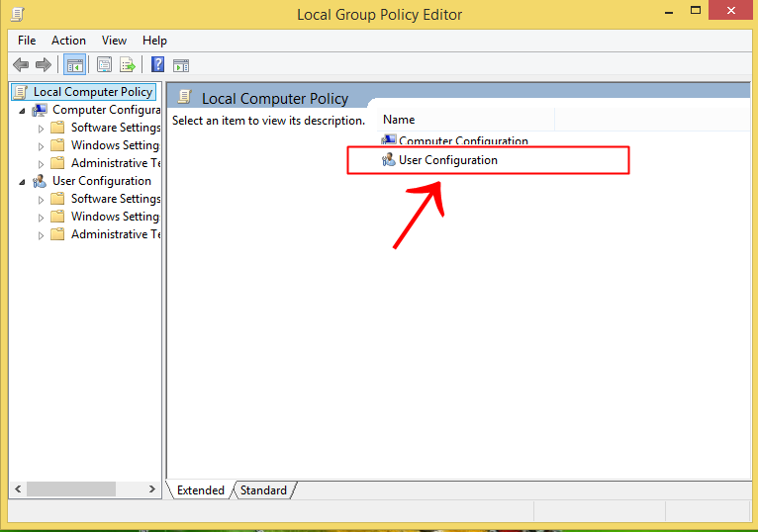This screenshot has height=532, width=758.
Task: Collapse the User Configuration tree node
Action: 22,182
